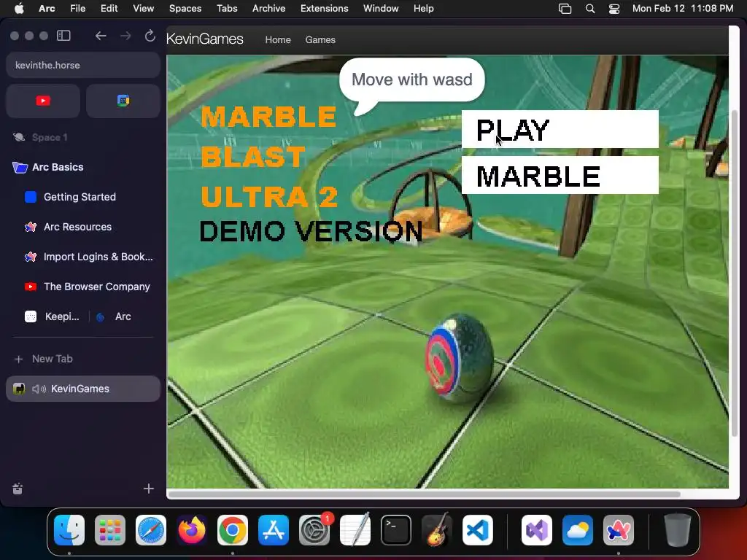747x560 pixels.
Task: Open the Games link in site nav
Action: tap(320, 40)
